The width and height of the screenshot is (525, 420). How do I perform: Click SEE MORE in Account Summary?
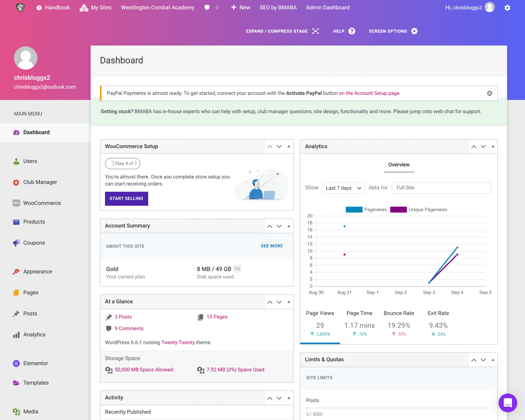pos(272,246)
